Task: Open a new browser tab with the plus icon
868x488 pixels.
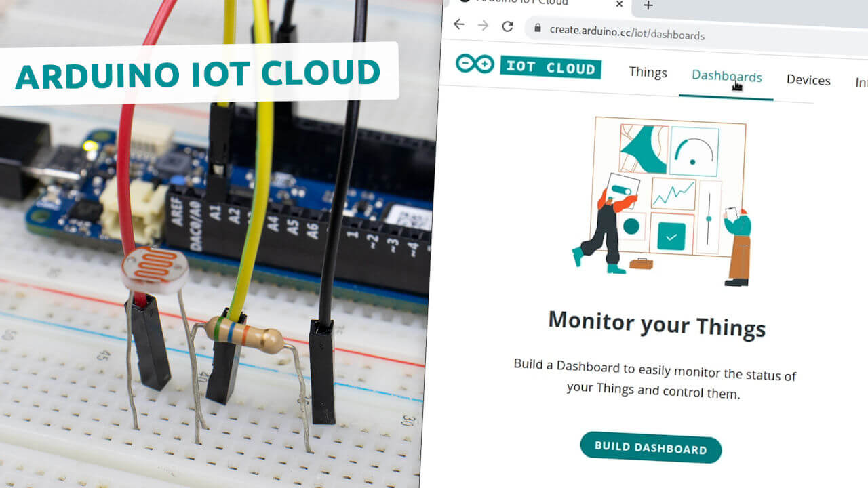Action: tap(648, 6)
